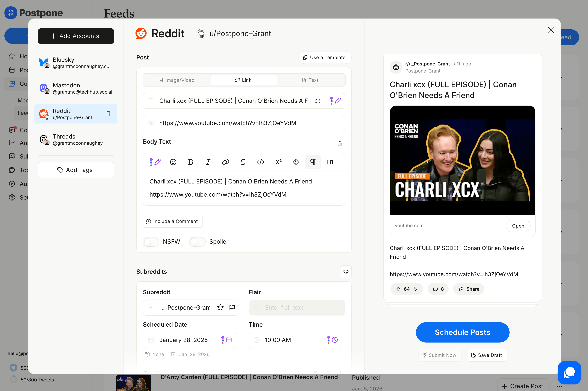Delete body text with trash icon
This screenshot has height=391, width=588.
339,144
